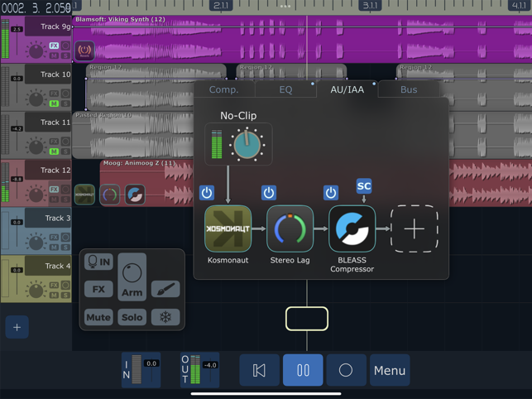The image size is (532, 399).
Task: Open the FX button on Track 9g
Action: [x=54, y=46]
